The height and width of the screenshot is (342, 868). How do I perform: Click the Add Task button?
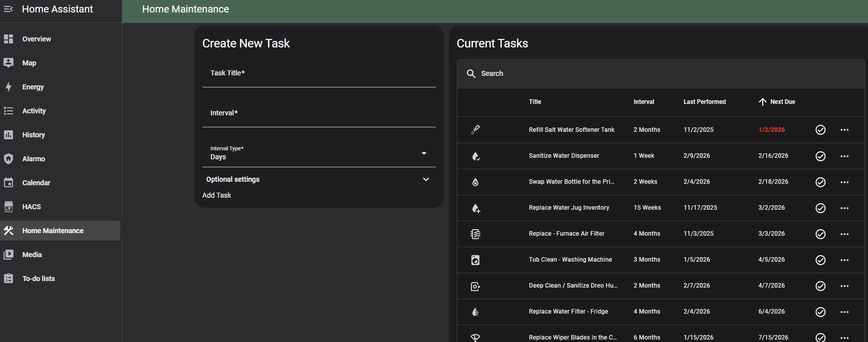pos(217,195)
